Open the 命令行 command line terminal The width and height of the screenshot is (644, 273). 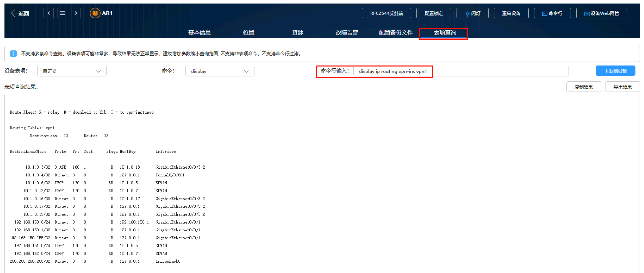click(x=552, y=13)
